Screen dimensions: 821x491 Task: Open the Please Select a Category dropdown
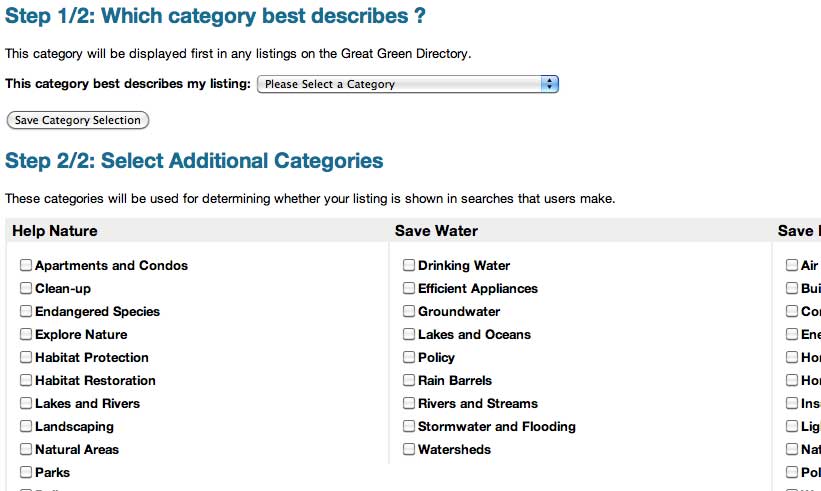pyautogui.click(x=407, y=84)
